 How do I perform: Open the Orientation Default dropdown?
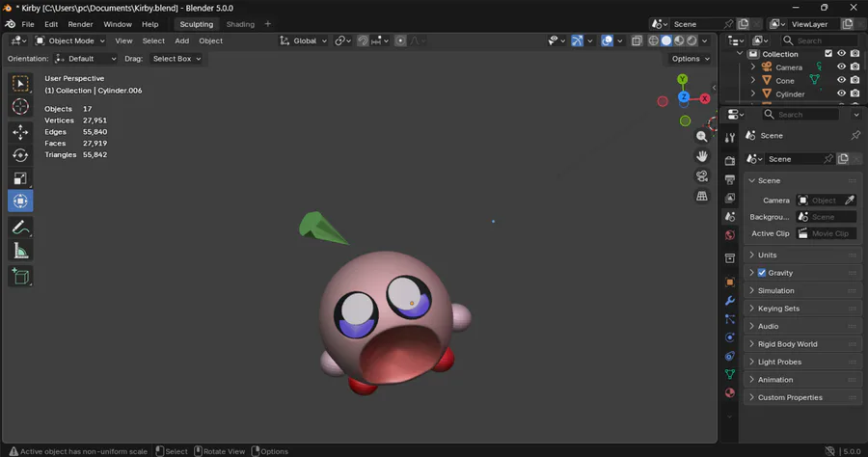tap(86, 59)
